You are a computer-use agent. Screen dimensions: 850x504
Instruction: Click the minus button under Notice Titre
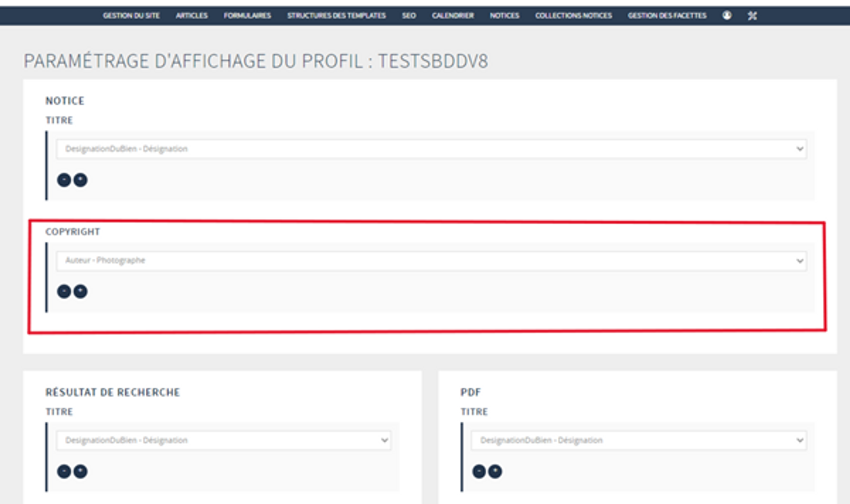point(64,180)
